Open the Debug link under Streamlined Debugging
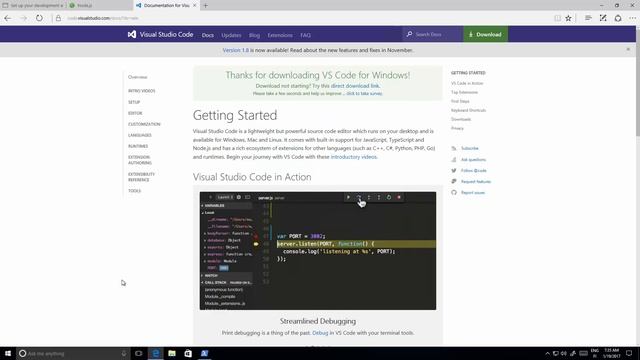 (320, 333)
